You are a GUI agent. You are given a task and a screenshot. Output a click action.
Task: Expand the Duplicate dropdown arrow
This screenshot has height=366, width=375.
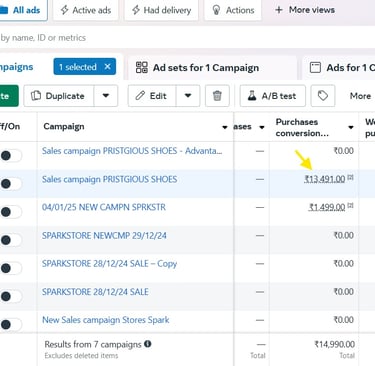[106, 96]
